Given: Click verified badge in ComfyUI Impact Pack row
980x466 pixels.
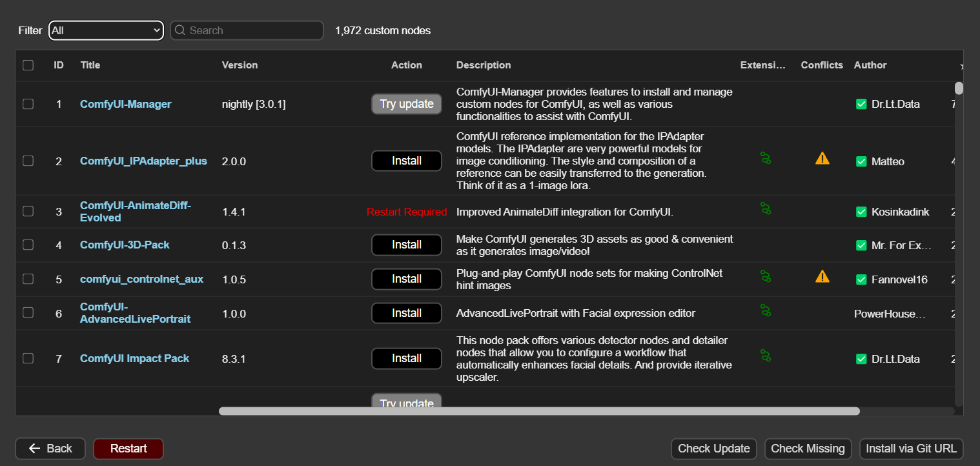Looking at the screenshot, I should point(861,359).
